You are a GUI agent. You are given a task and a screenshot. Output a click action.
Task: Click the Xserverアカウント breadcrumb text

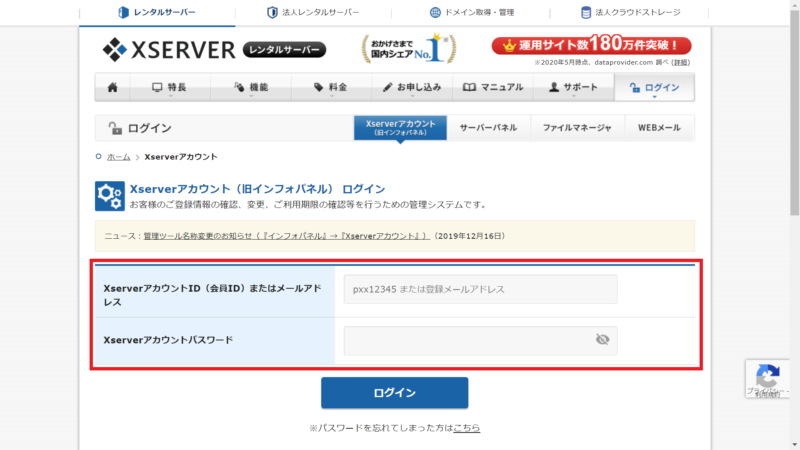[x=181, y=157]
